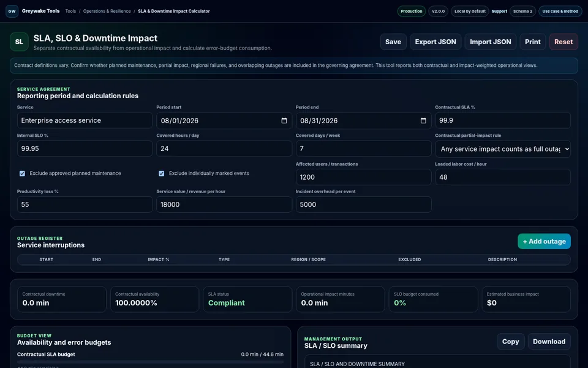588x368 pixels.
Task: Open Use case & method
Action: coord(560,11)
